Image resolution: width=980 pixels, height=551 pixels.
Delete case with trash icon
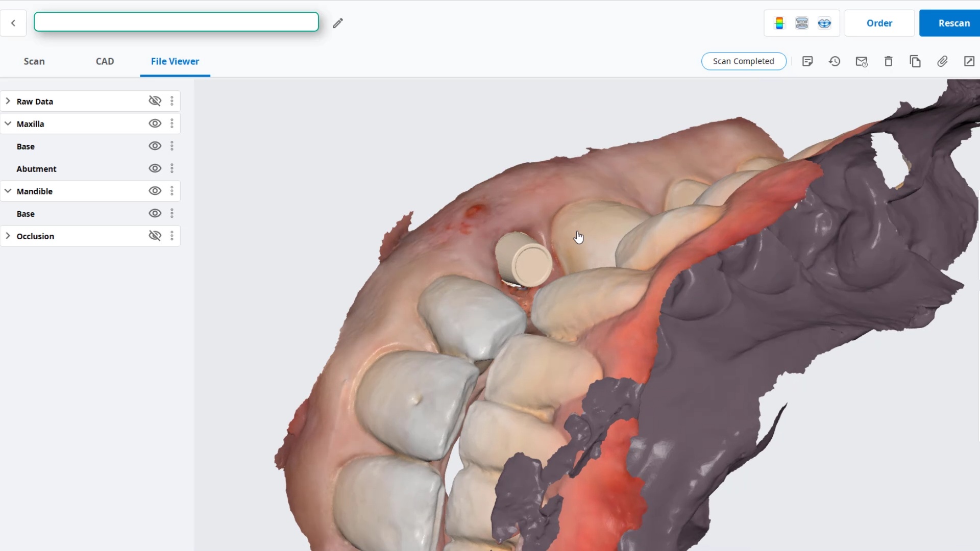[888, 61]
